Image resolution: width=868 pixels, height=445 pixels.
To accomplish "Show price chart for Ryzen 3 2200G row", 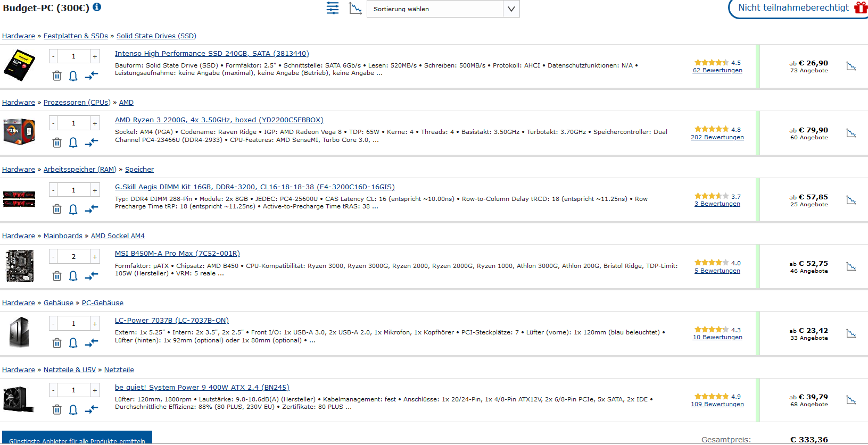I will pyautogui.click(x=851, y=133).
